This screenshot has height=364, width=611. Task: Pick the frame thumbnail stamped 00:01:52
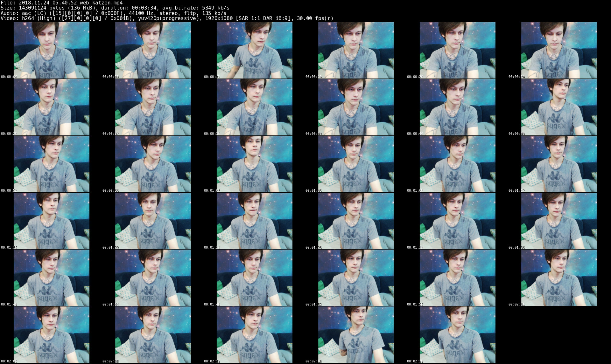356,278
